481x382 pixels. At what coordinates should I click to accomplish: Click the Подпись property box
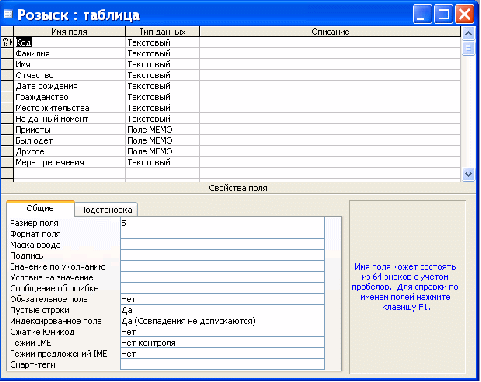pyautogui.click(x=222, y=256)
